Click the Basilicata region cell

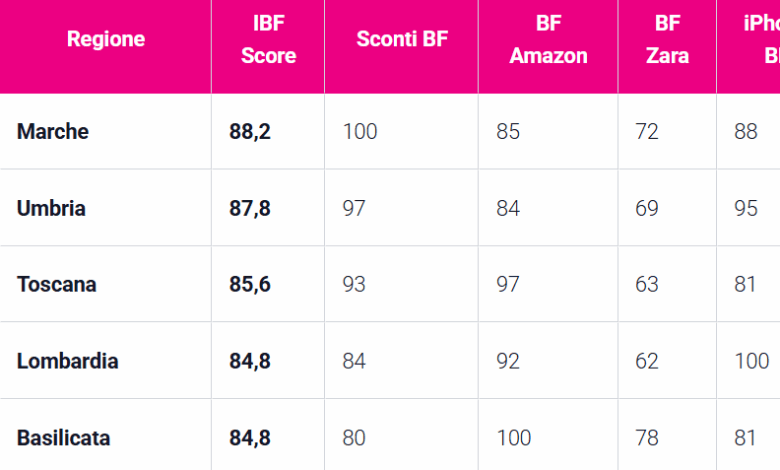click(x=63, y=438)
